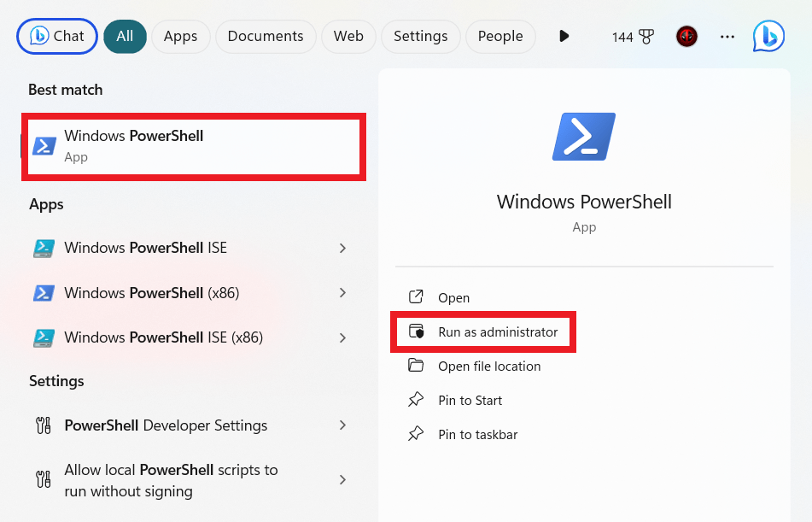Switch to the Documents filter
Image resolution: width=812 pixels, height=522 pixels.
266,36
